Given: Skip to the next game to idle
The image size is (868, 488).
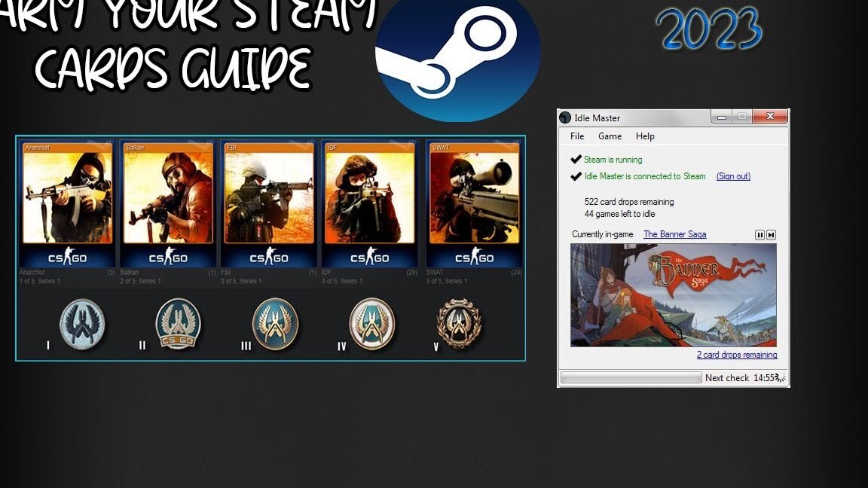Looking at the screenshot, I should click(x=773, y=234).
